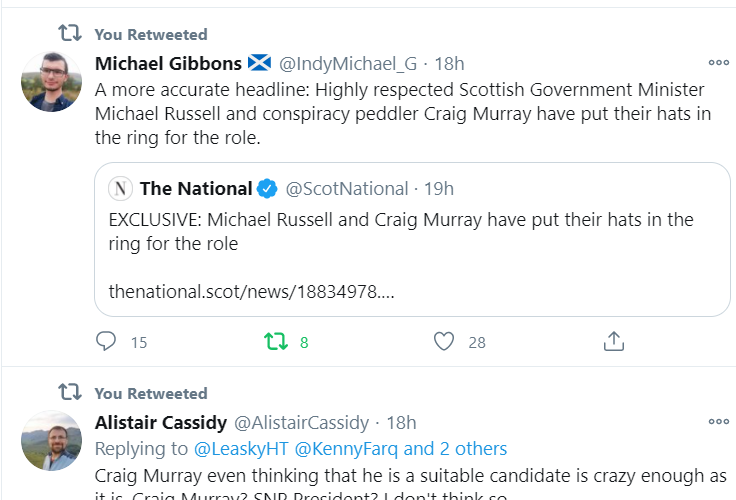Click The National logo icon
Image resolution: width=736 pixels, height=500 pixels.
tap(121, 188)
